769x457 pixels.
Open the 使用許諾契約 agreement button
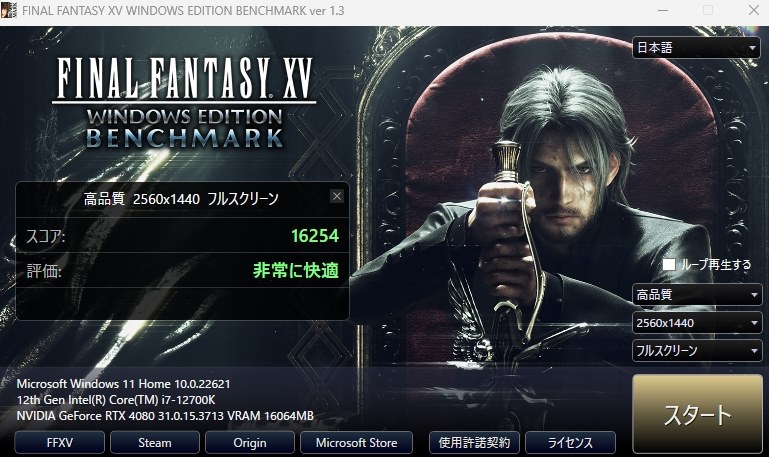coord(474,443)
